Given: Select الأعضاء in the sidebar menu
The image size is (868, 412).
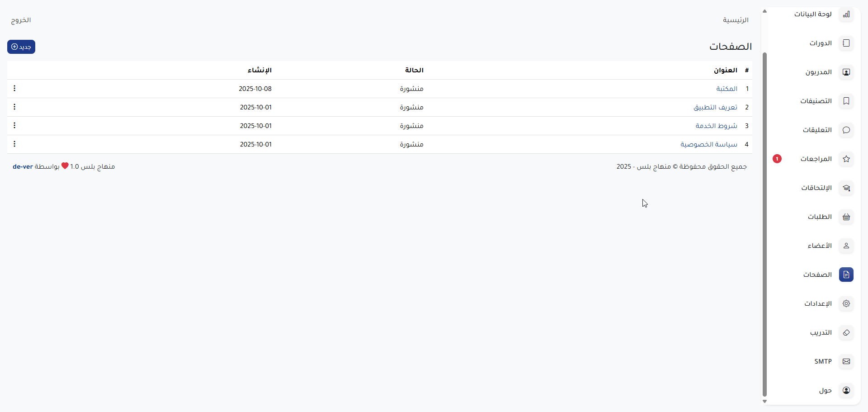Looking at the screenshot, I should 819,246.
